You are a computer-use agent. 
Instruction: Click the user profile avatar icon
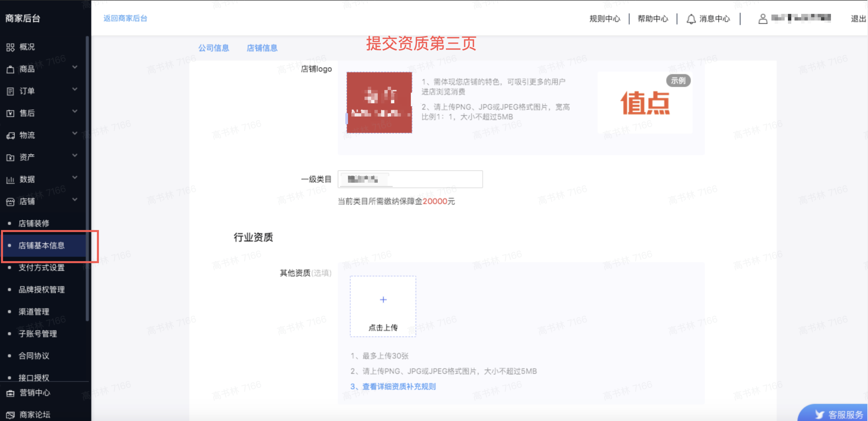pos(763,19)
